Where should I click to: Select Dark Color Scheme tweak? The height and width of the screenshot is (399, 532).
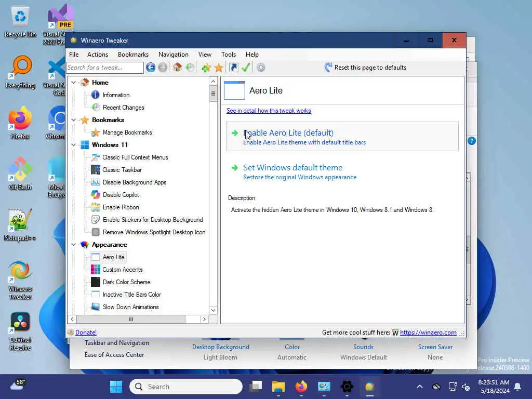tap(126, 282)
